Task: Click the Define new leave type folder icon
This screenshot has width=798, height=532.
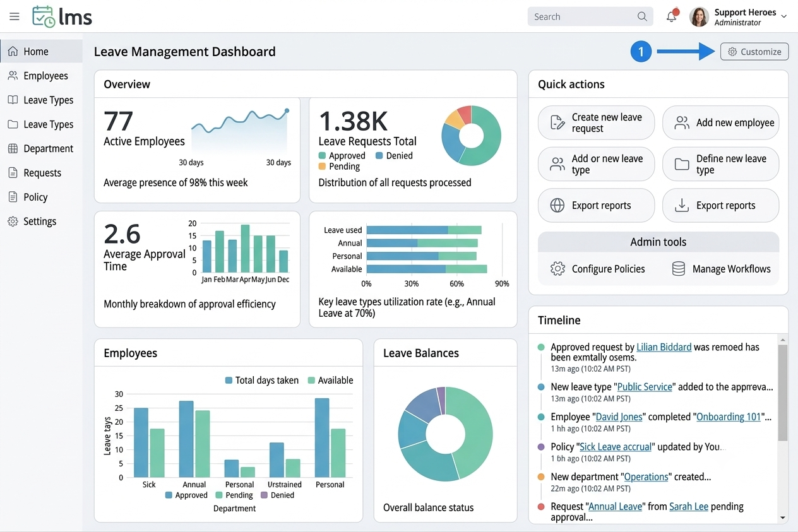Action: tap(682, 164)
